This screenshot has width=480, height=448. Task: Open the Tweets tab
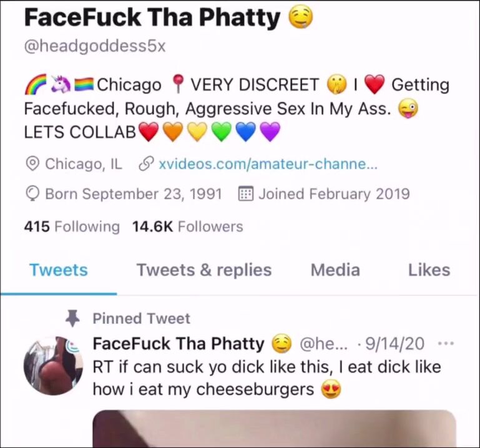59,270
